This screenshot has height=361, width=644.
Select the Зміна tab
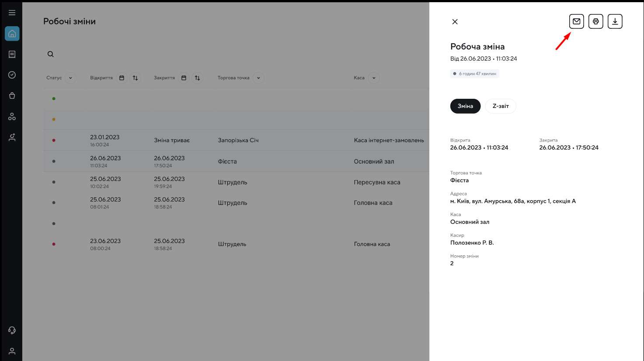[465, 106]
